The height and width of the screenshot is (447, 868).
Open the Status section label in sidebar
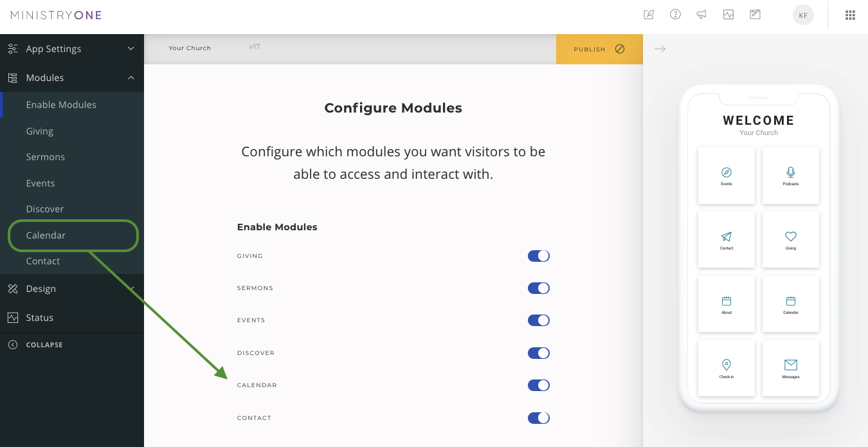[x=40, y=318]
